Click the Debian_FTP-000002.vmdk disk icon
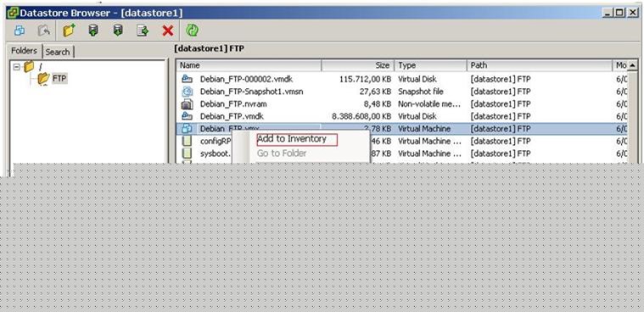Screen dimensions: 644x312 (x=187, y=79)
